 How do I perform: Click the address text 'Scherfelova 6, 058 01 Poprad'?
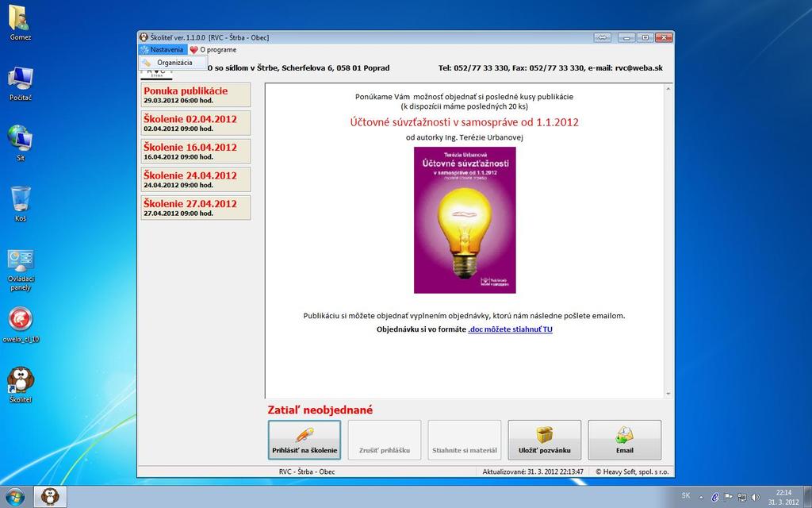point(335,68)
